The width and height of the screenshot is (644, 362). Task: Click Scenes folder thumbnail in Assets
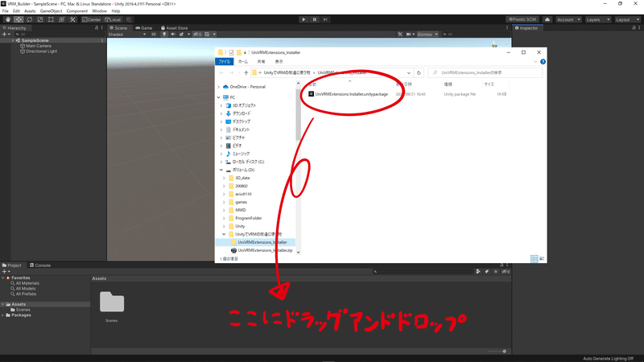tap(112, 302)
